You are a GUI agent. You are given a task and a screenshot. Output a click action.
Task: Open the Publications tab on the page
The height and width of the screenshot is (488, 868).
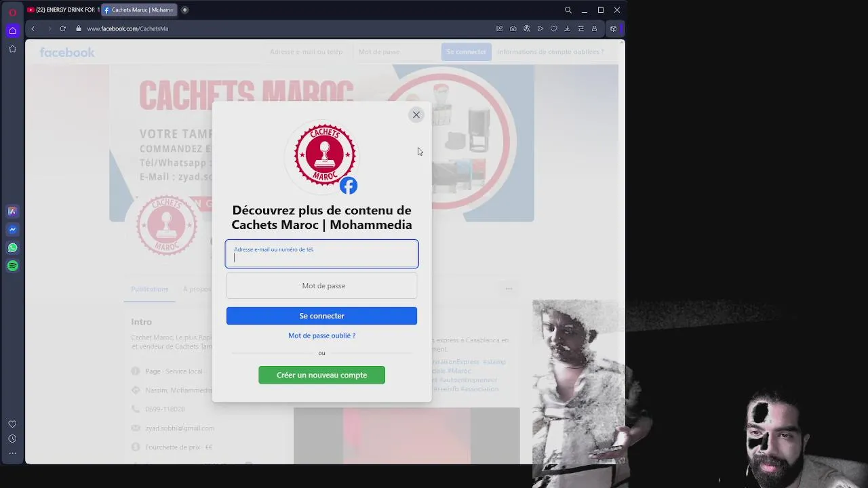tap(150, 289)
